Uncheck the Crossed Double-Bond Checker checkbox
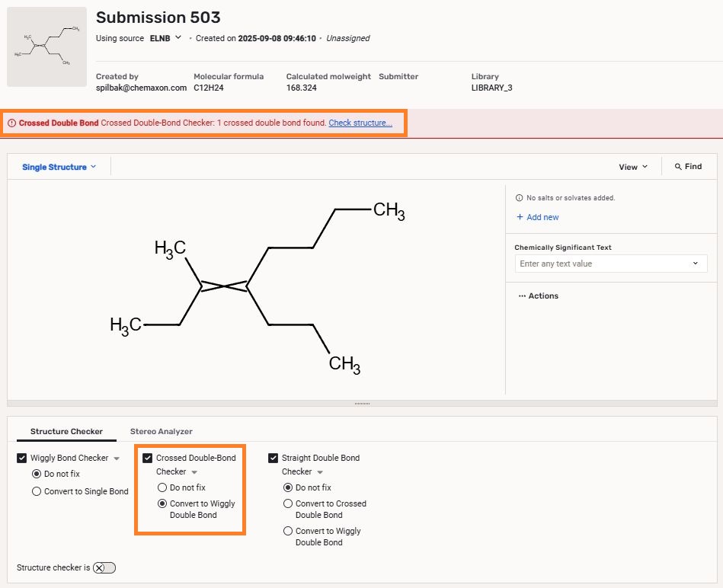This screenshot has width=723, height=588. tap(148, 459)
